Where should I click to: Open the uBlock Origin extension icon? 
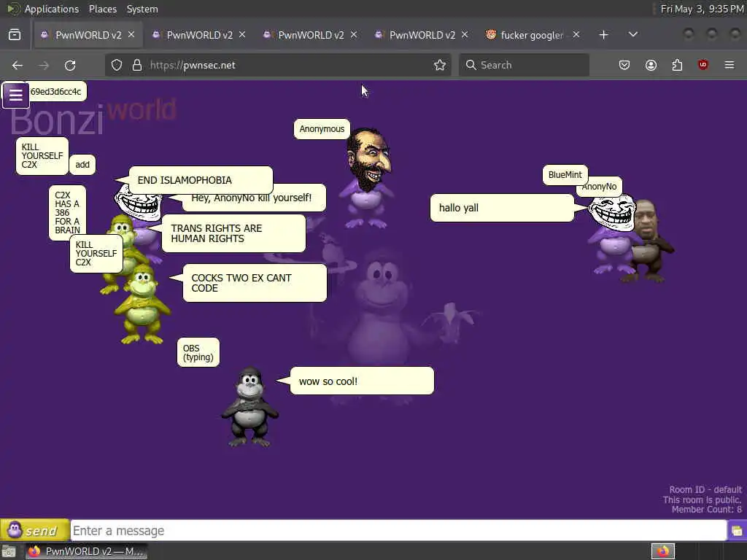point(703,65)
